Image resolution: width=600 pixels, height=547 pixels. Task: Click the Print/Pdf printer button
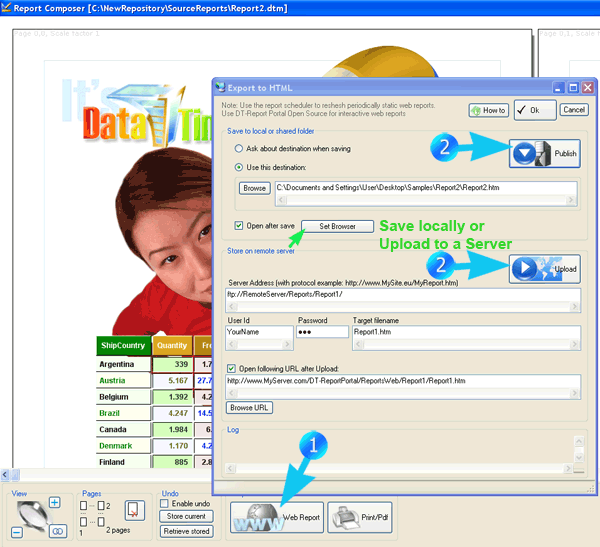pos(360,518)
